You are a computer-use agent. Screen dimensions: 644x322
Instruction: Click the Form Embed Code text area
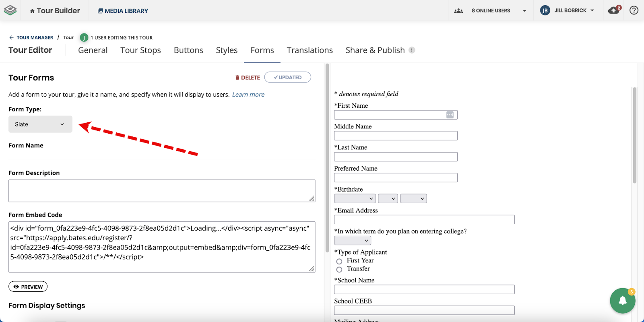pyautogui.click(x=162, y=247)
